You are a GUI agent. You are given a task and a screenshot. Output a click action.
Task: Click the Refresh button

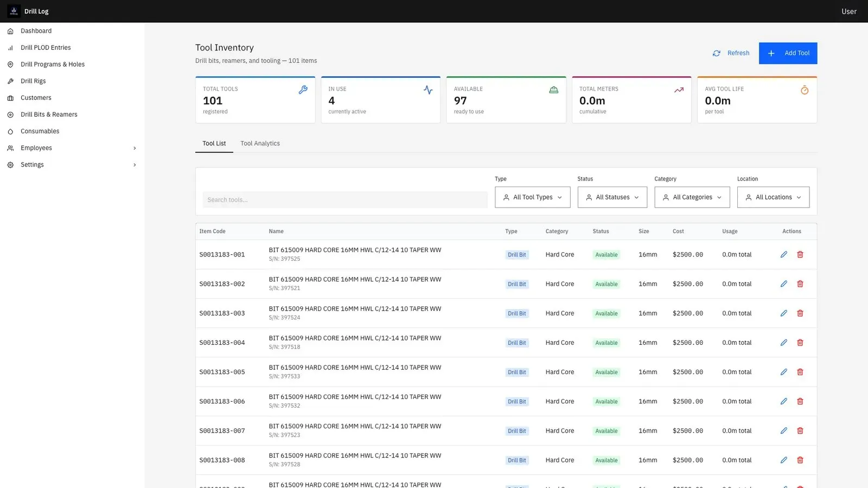pos(731,53)
